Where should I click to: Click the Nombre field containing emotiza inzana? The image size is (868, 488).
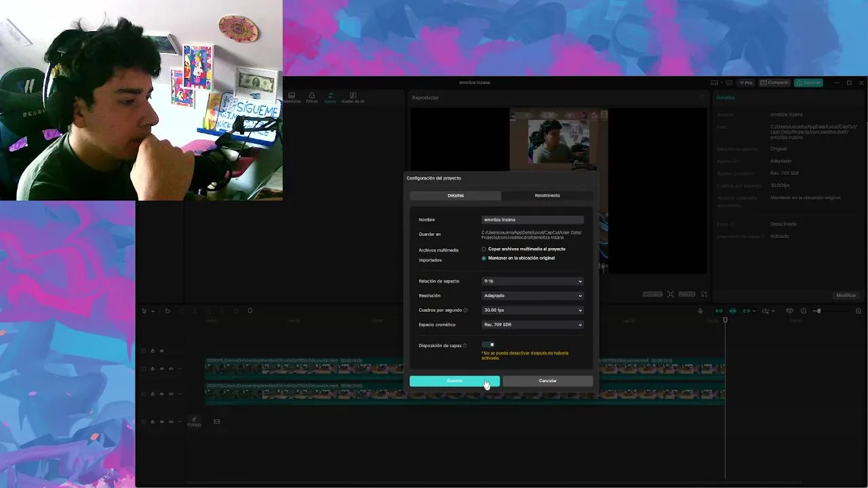tap(532, 220)
